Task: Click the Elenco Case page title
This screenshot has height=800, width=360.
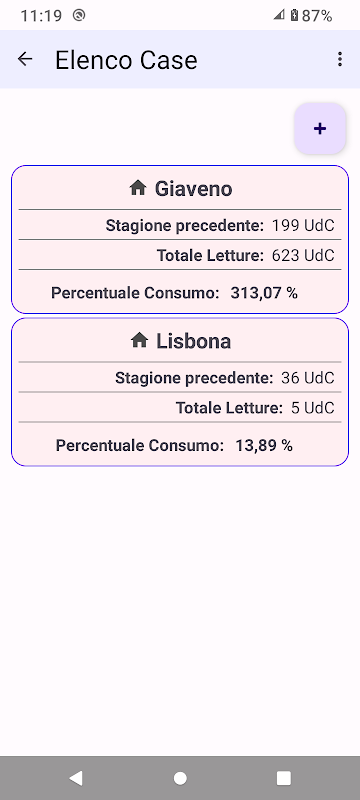Action: coord(126,60)
